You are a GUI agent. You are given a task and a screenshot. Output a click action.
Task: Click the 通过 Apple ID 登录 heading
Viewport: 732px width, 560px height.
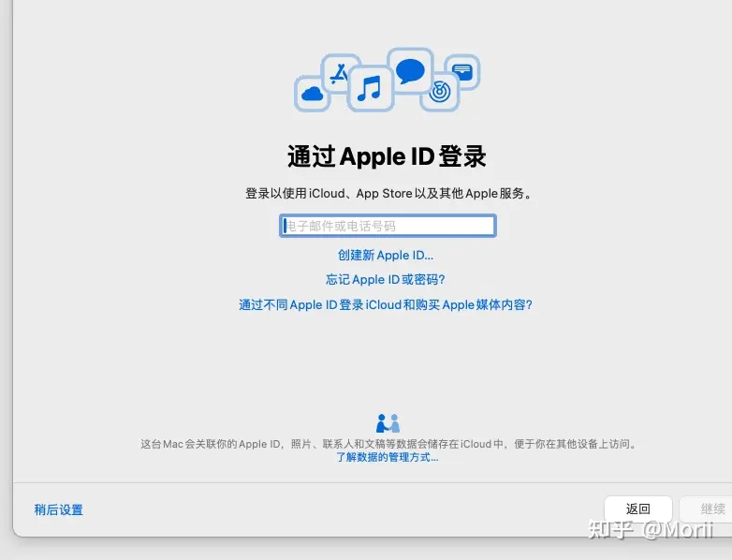(387, 156)
